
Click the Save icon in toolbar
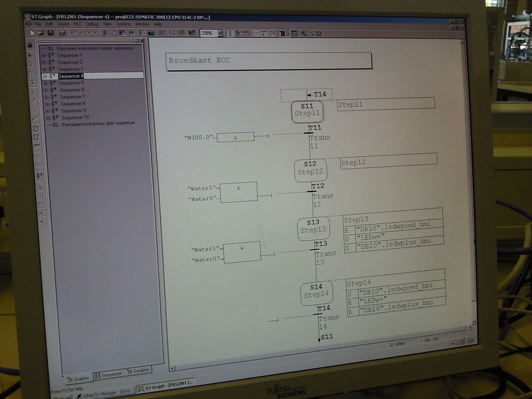point(51,32)
